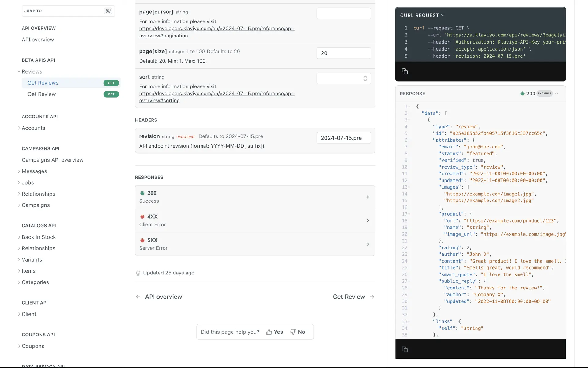
Task: Open Campaigns API overview page
Action: (x=53, y=160)
